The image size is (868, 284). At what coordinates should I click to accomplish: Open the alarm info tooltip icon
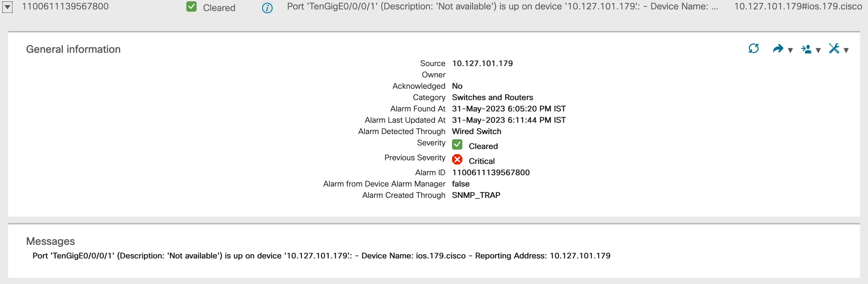[267, 7]
